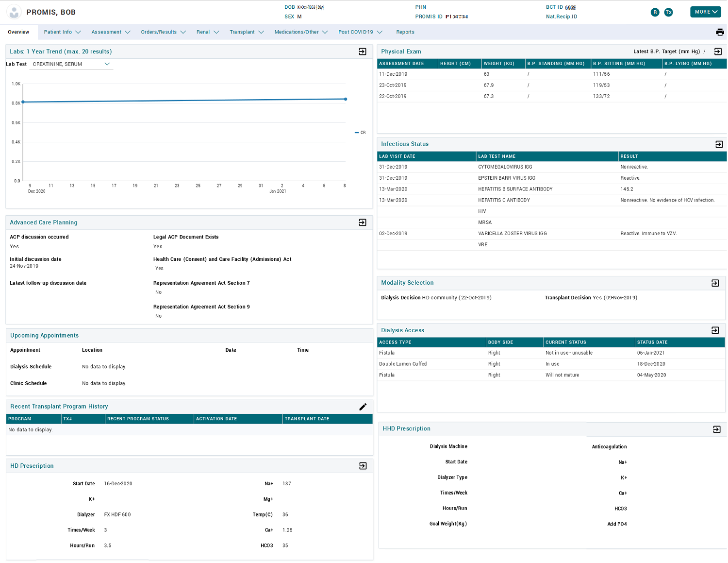Open Modality Selection details icon
Viewport: 728px width, 563px height.
pyautogui.click(x=715, y=283)
